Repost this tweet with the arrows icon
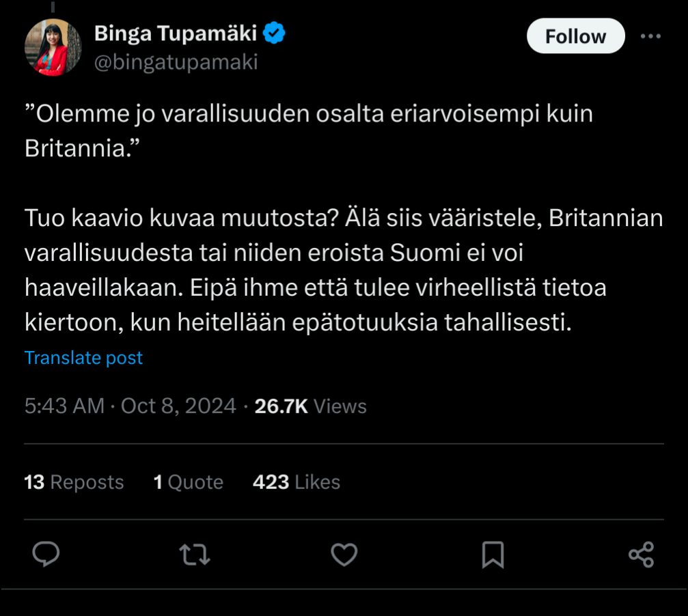 [195, 554]
